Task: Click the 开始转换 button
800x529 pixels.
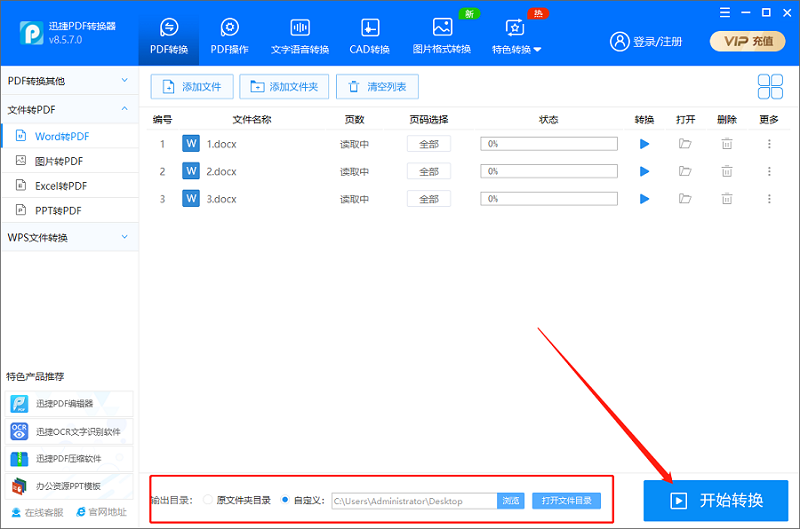Action: point(716,500)
